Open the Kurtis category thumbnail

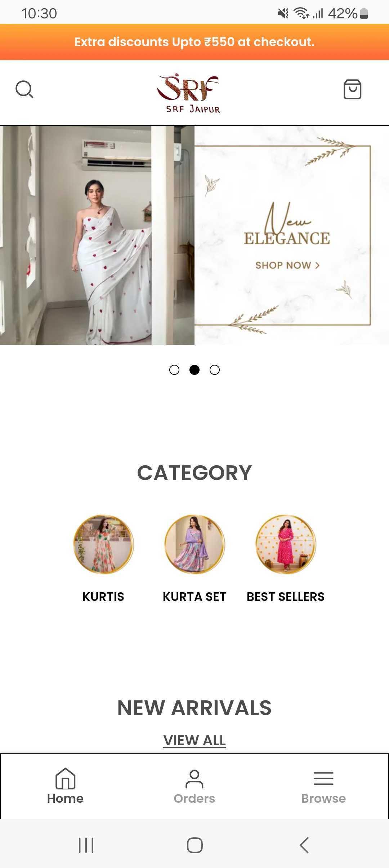103,544
